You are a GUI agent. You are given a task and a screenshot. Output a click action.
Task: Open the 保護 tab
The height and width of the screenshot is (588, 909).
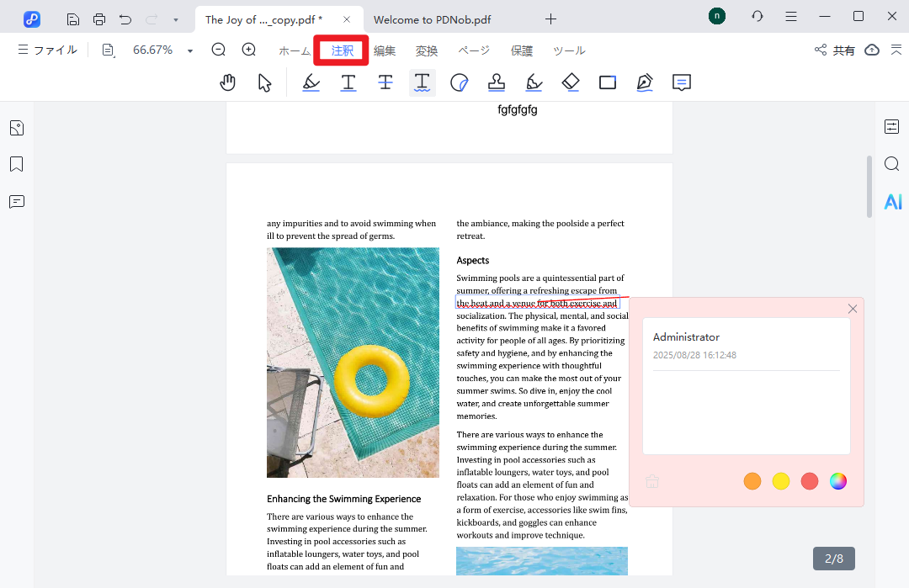coord(522,50)
